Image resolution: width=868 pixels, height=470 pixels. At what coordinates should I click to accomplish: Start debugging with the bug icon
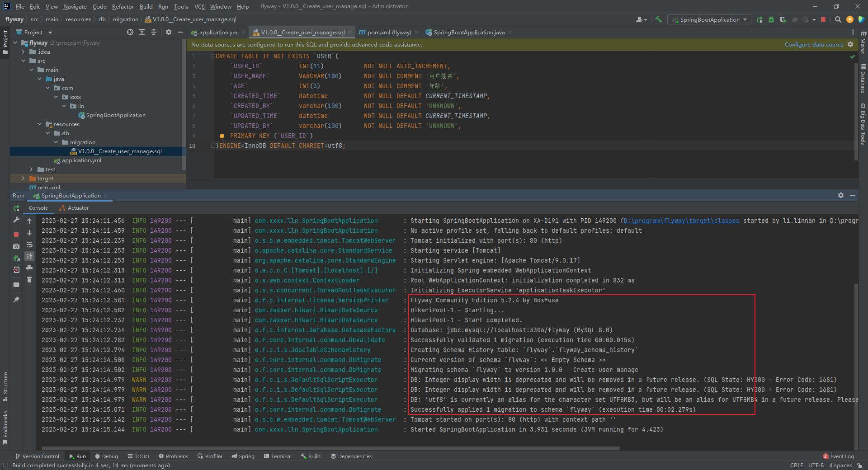click(771, 19)
